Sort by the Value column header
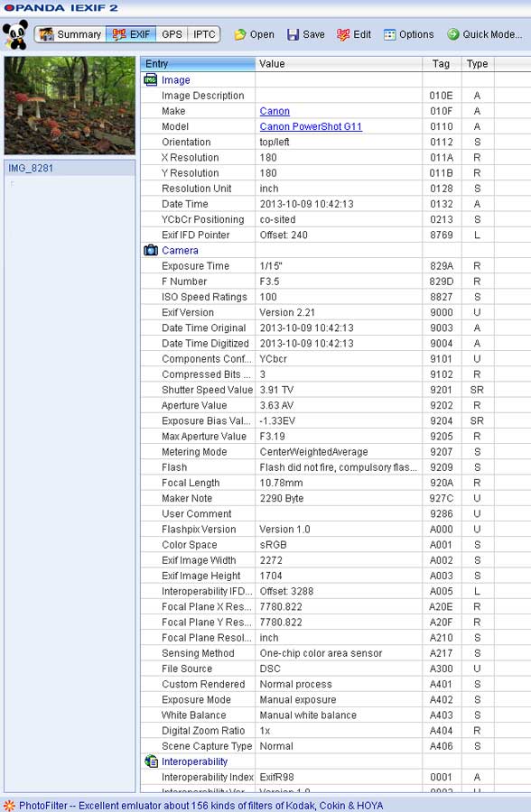Image resolution: width=531 pixels, height=812 pixels. coord(339,64)
